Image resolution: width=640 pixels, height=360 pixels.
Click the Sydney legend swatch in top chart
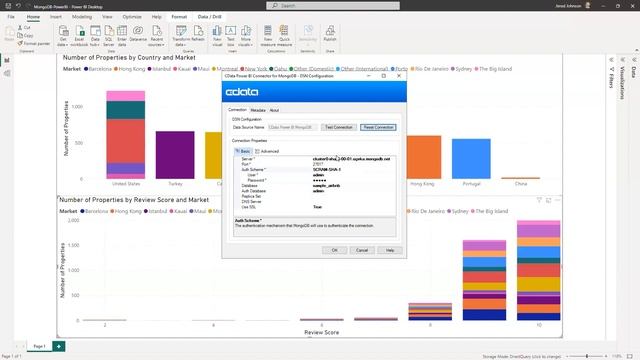tap(453, 69)
